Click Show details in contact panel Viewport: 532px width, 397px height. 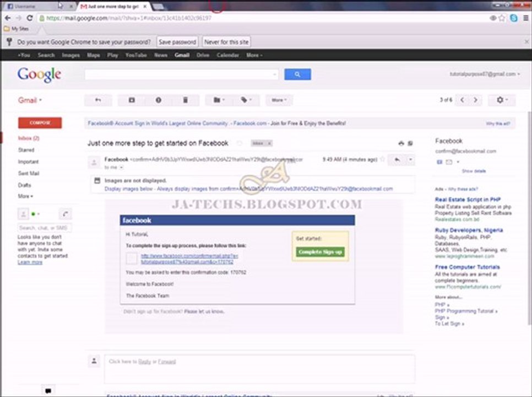(474, 171)
